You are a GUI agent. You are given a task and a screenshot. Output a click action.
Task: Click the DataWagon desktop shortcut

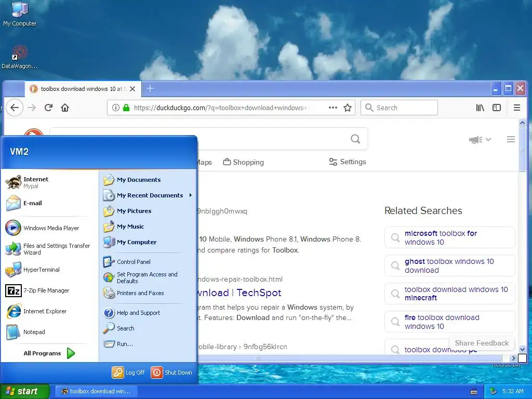(x=20, y=57)
